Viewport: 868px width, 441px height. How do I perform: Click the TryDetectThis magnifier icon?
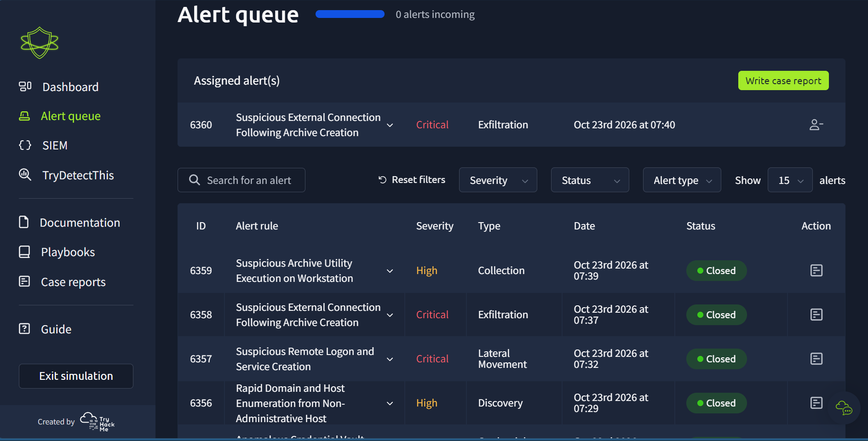point(25,175)
